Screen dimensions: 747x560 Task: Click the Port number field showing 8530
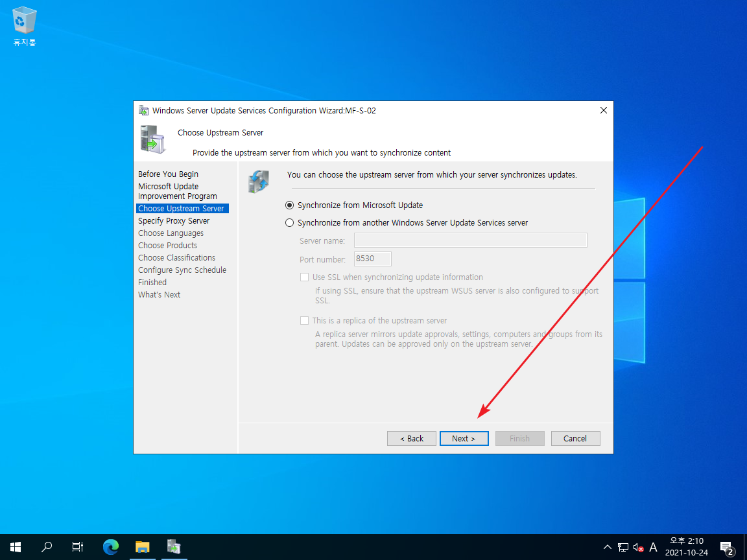tap(373, 259)
